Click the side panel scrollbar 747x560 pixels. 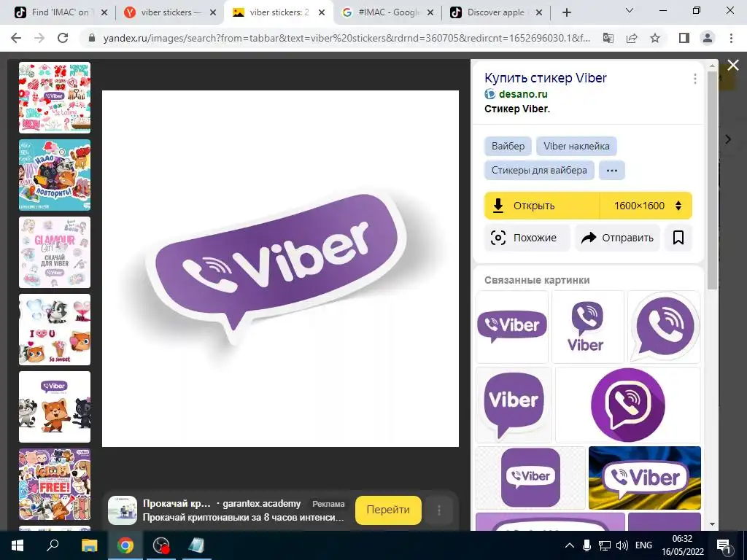click(712, 181)
